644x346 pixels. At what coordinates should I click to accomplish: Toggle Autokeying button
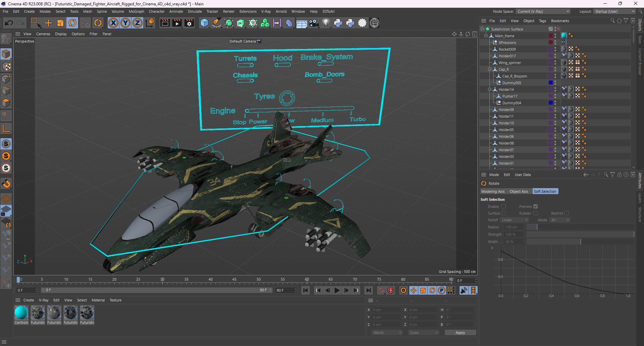tap(391, 290)
